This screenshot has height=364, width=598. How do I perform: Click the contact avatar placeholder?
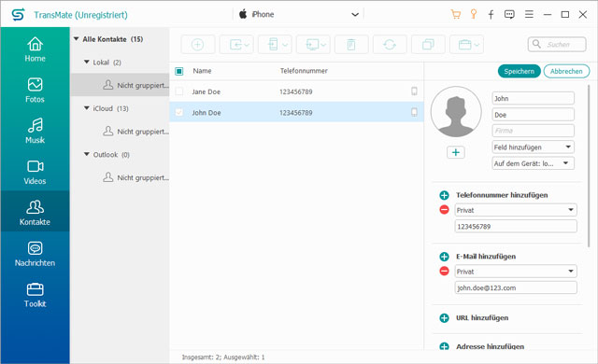click(456, 112)
